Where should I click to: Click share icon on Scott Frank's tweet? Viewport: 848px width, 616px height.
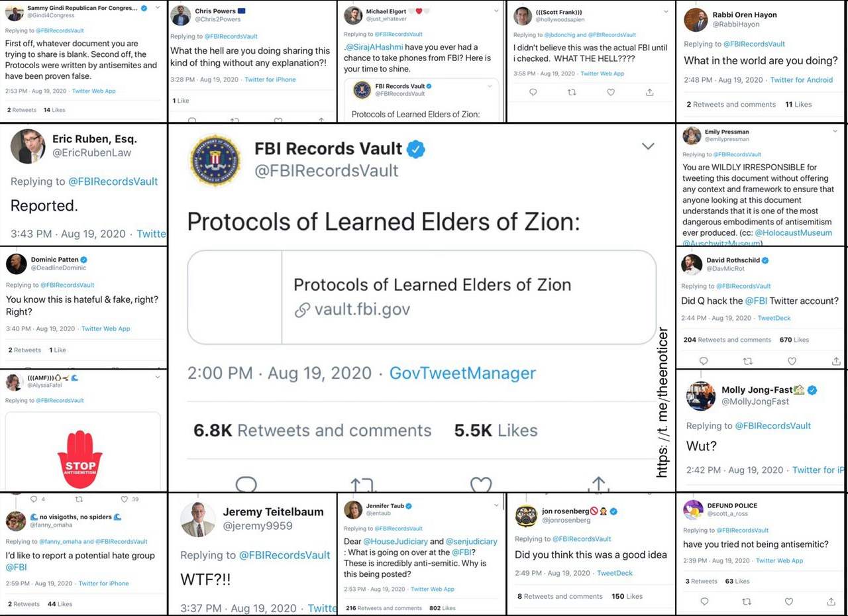click(650, 93)
